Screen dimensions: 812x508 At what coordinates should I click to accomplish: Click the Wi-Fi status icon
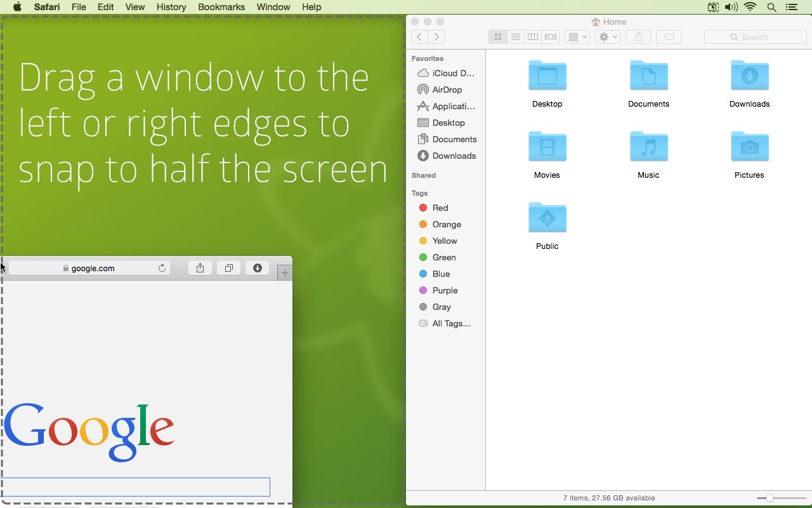750,7
